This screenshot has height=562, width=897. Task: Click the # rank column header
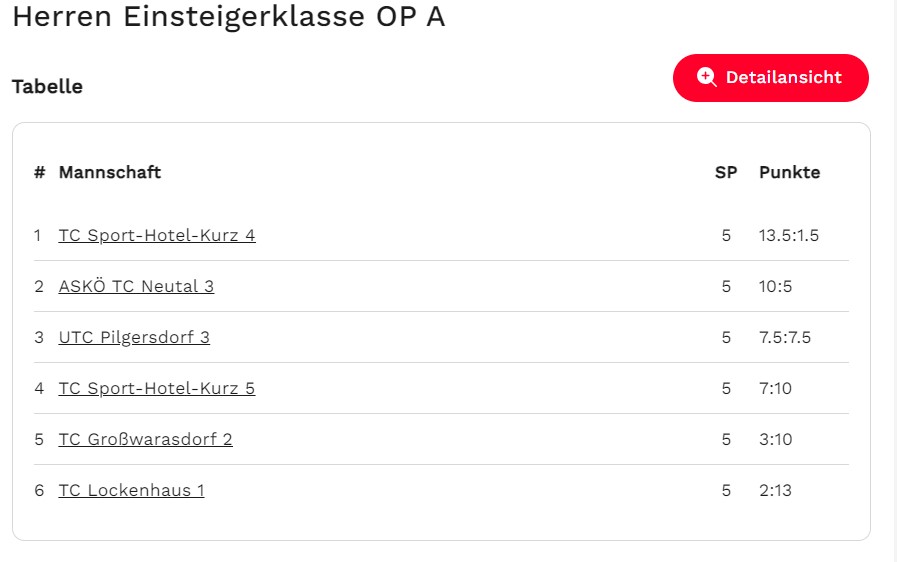(x=39, y=172)
